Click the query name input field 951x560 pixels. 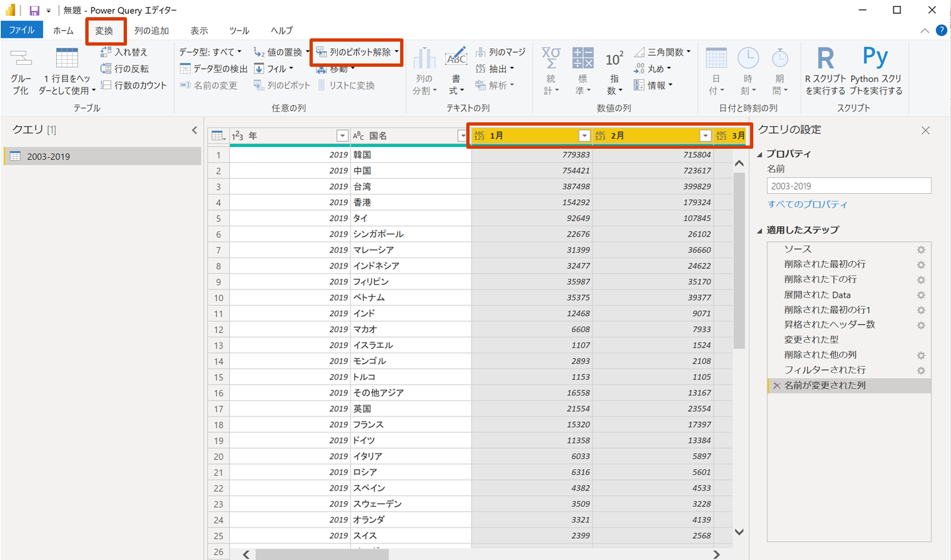[849, 186]
